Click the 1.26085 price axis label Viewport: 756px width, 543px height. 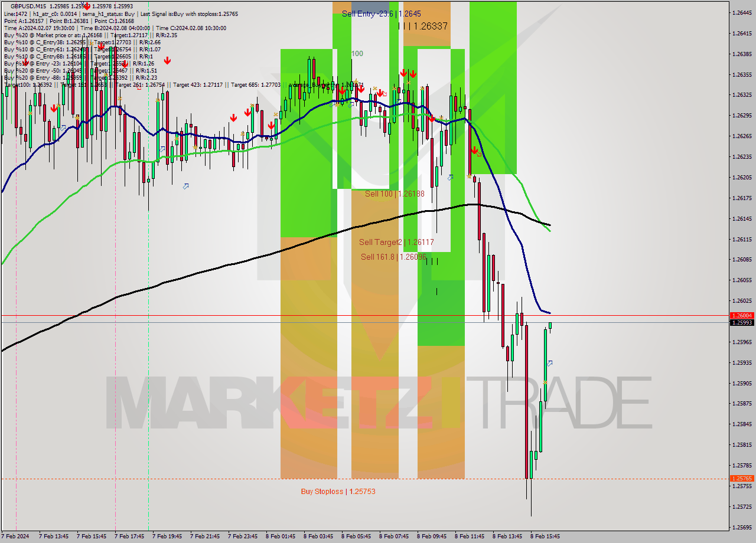point(742,259)
